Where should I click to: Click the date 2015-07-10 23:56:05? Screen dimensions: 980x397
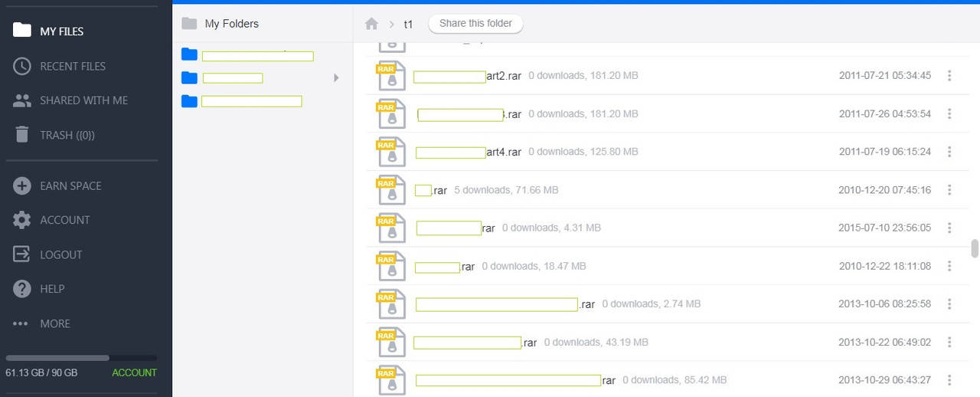click(x=884, y=228)
